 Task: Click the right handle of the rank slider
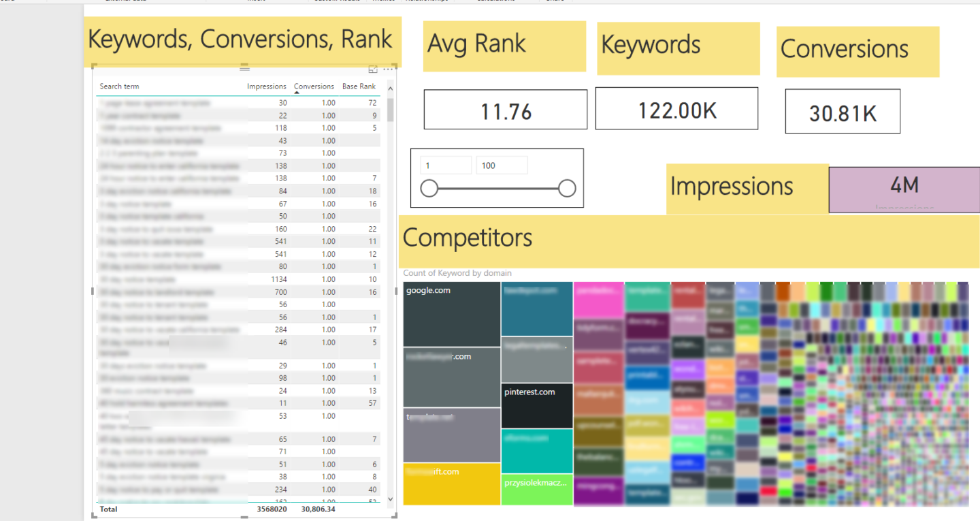pyautogui.click(x=567, y=189)
